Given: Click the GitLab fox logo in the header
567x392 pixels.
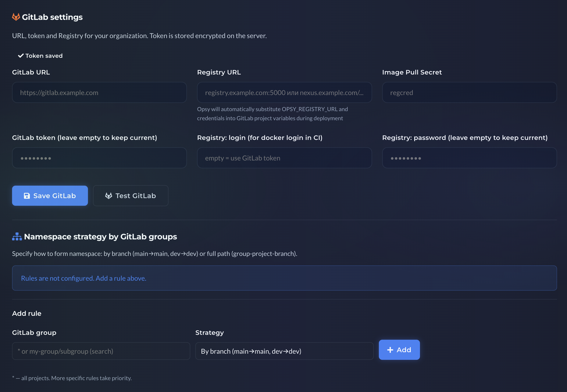Looking at the screenshot, I should pos(16,17).
